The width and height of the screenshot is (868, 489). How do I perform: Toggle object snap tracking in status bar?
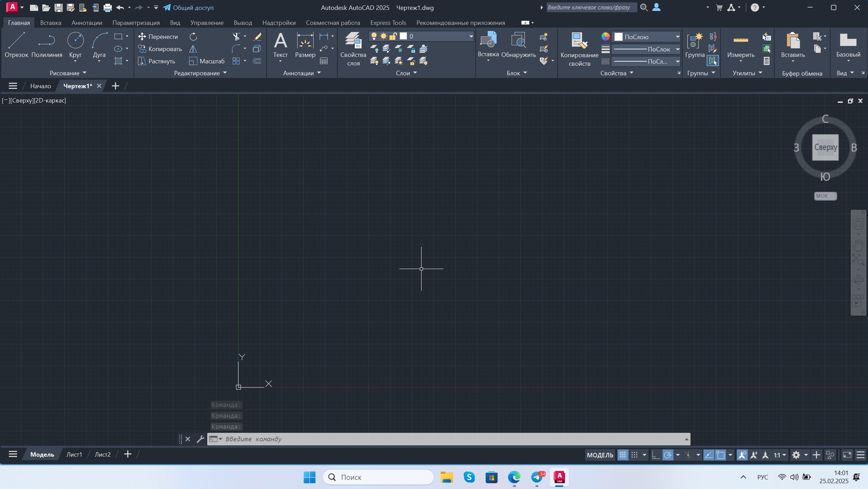pos(709,455)
